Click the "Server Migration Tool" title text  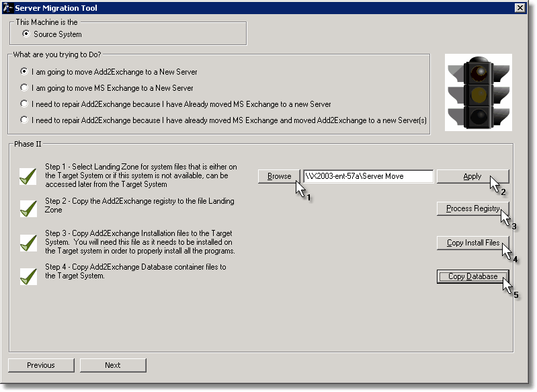coord(56,8)
